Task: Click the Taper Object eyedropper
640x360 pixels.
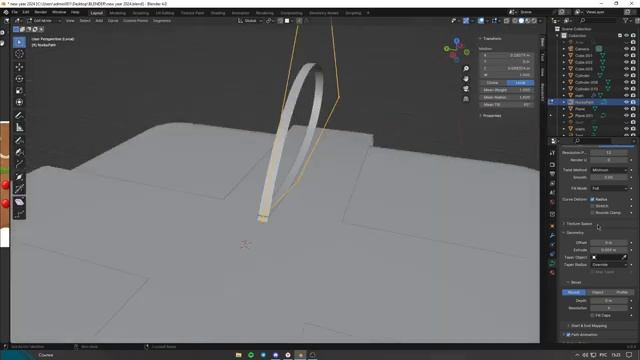Action: coord(624,257)
